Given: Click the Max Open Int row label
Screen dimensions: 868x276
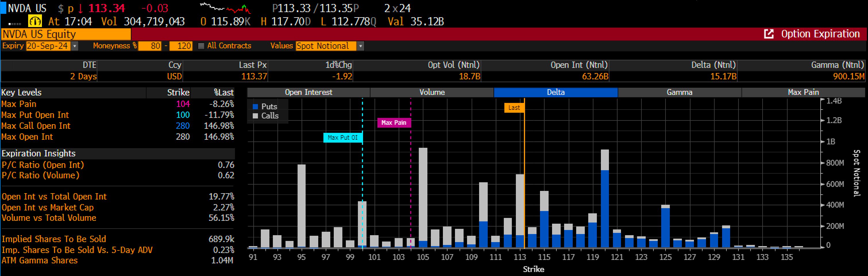Looking at the screenshot, I should point(27,137).
